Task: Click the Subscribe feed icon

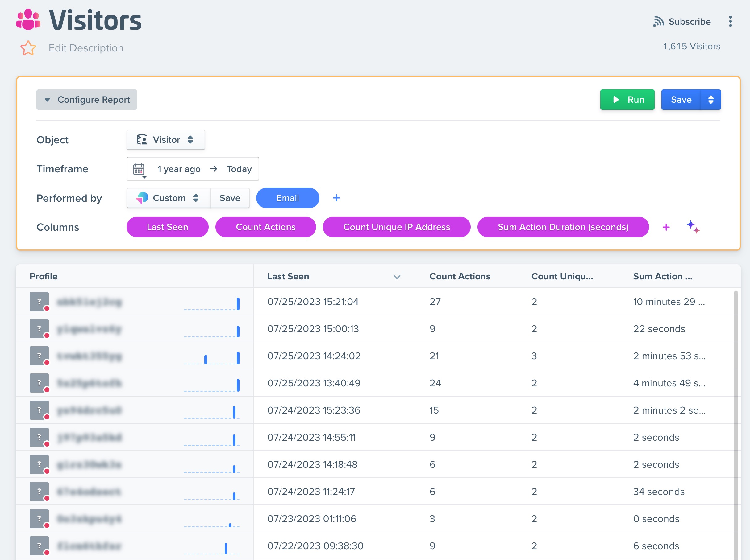Action: [x=658, y=21]
